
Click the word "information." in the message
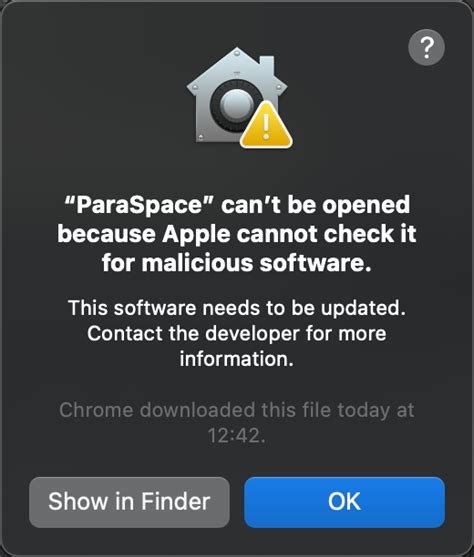[x=237, y=359]
